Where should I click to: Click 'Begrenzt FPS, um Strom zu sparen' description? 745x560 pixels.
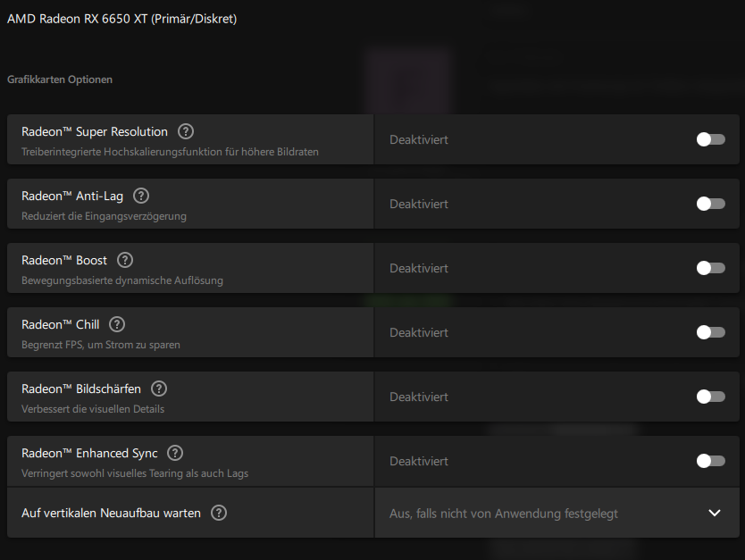pos(101,345)
